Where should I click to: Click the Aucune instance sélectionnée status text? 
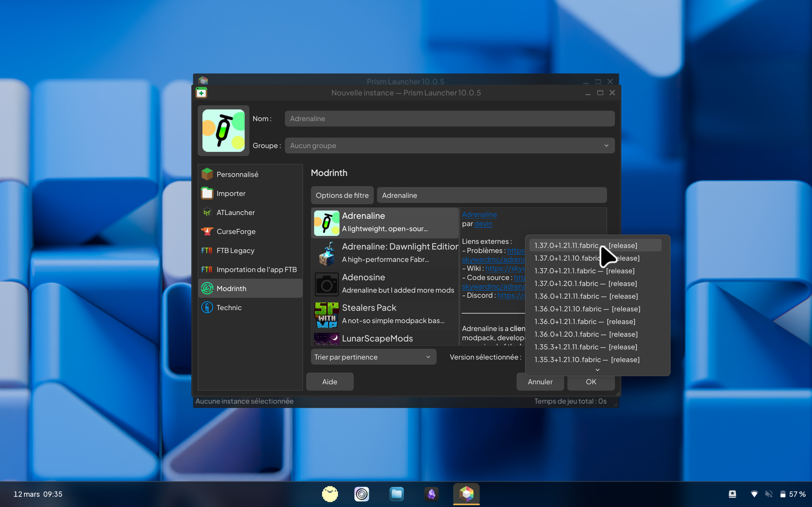pos(244,401)
